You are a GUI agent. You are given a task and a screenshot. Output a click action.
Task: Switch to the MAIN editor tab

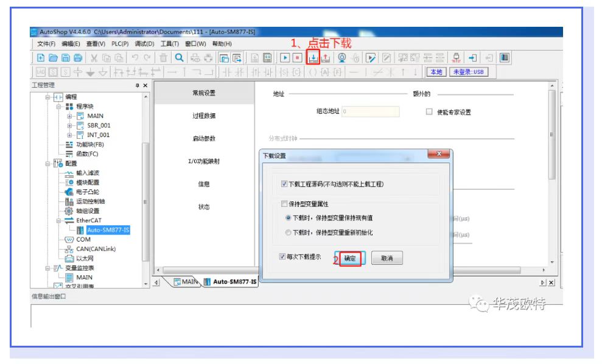click(x=186, y=282)
